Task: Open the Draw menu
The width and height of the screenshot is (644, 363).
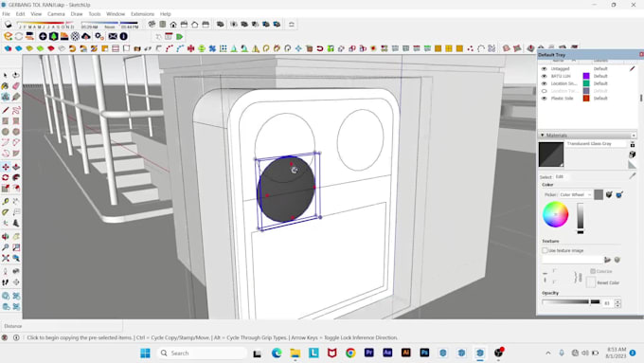Action: point(77,14)
